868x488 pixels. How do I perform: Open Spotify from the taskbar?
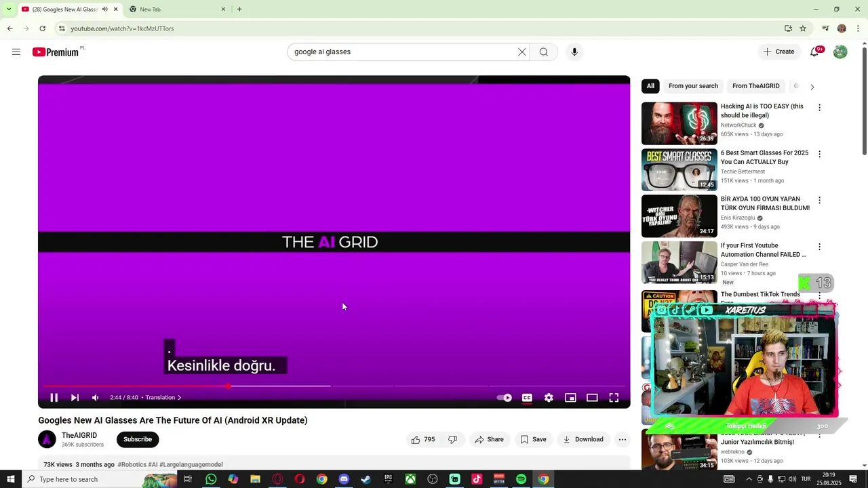[x=521, y=479]
